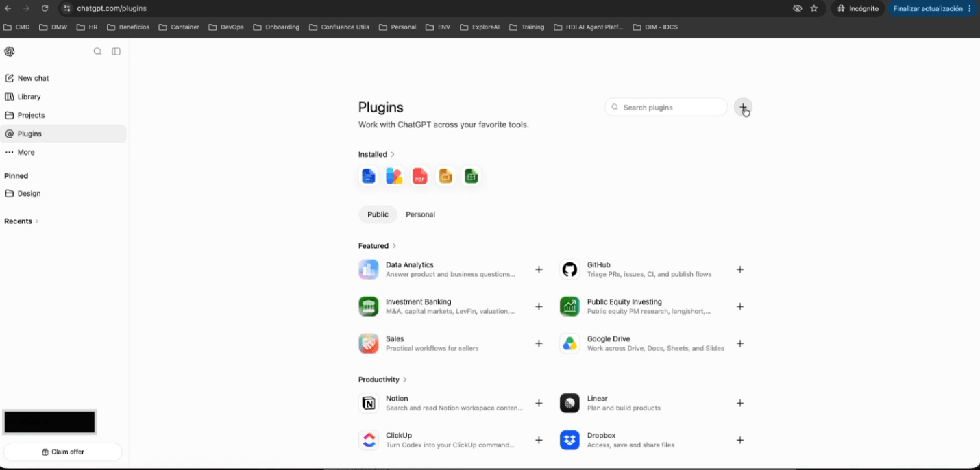Click the ChatGPT logo icon in sidebar
The height and width of the screenshot is (470, 980).
tap(10, 51)
